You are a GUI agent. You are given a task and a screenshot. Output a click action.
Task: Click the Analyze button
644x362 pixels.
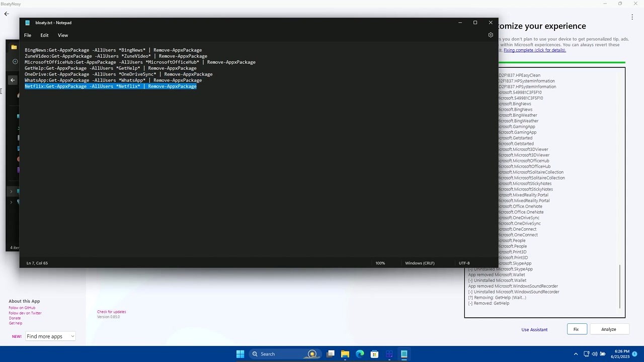[x=608, y=329]
